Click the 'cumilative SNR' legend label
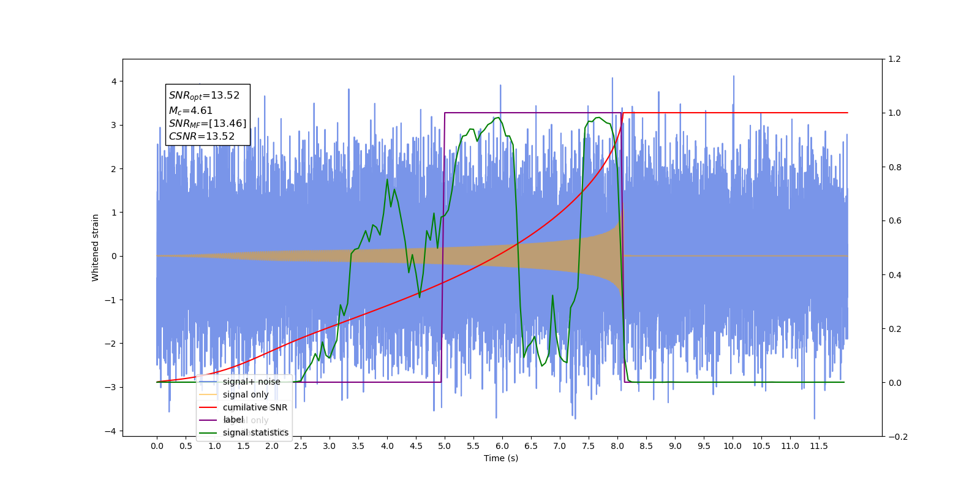Image resolution: width=980 pixels, height=490 pixels. point(255,407)
